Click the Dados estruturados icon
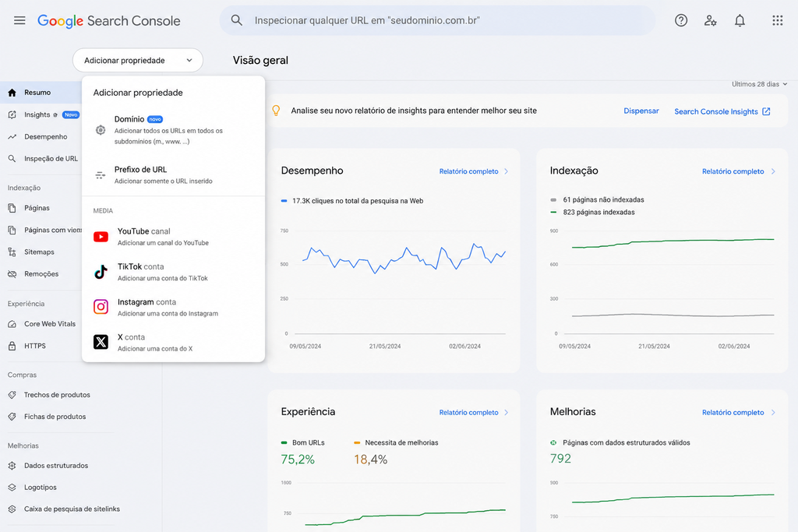This screenshot has height=532, width=798. 12,465
